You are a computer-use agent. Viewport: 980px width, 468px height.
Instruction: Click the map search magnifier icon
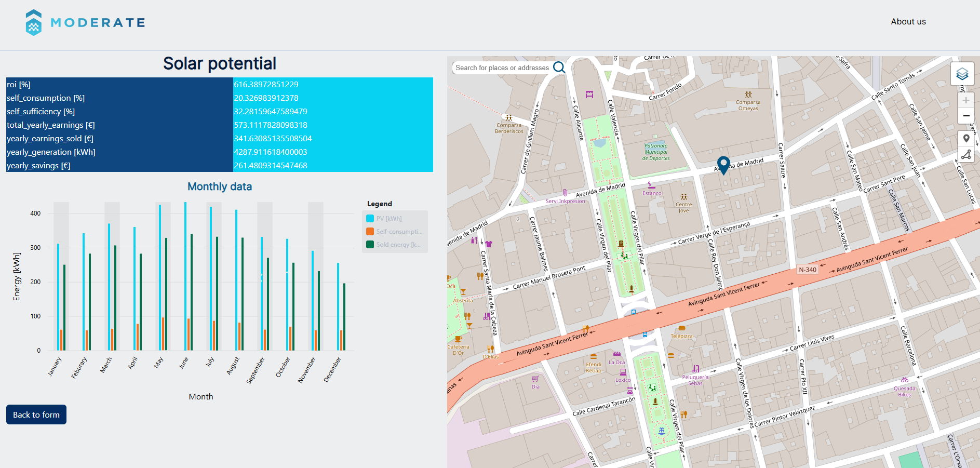(x=559, y=68)
